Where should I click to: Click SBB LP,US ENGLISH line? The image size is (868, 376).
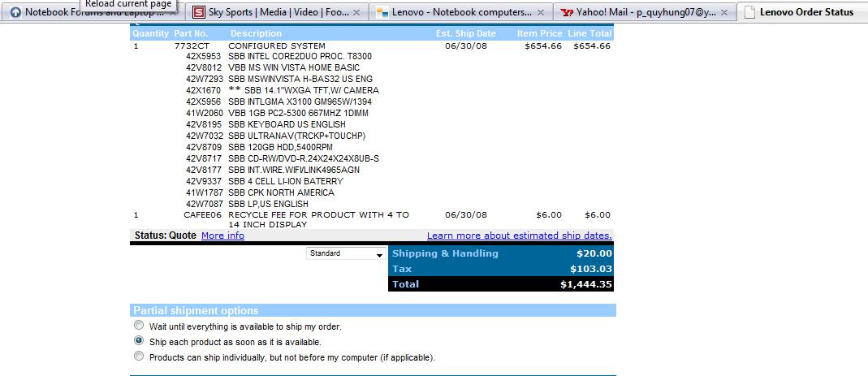tap(269, 204)
